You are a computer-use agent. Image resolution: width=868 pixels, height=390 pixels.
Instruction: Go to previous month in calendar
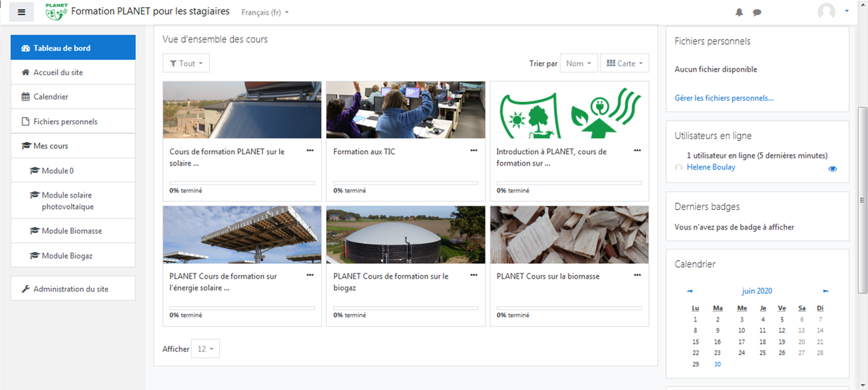point(690,291)
